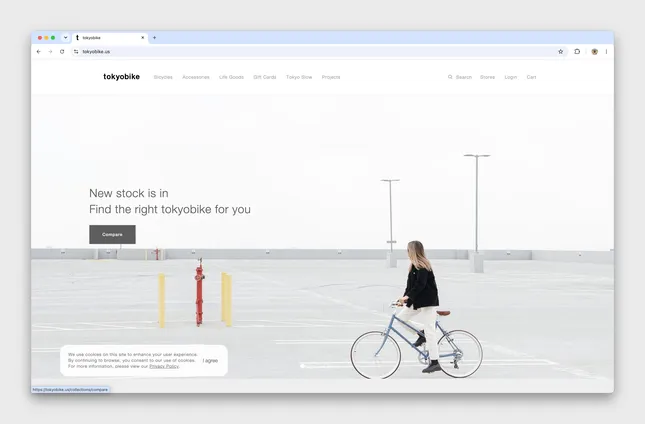Click the hero slideshow indicator dot
Viewport: 645px width, 424px height.
[x=302, y=366]
